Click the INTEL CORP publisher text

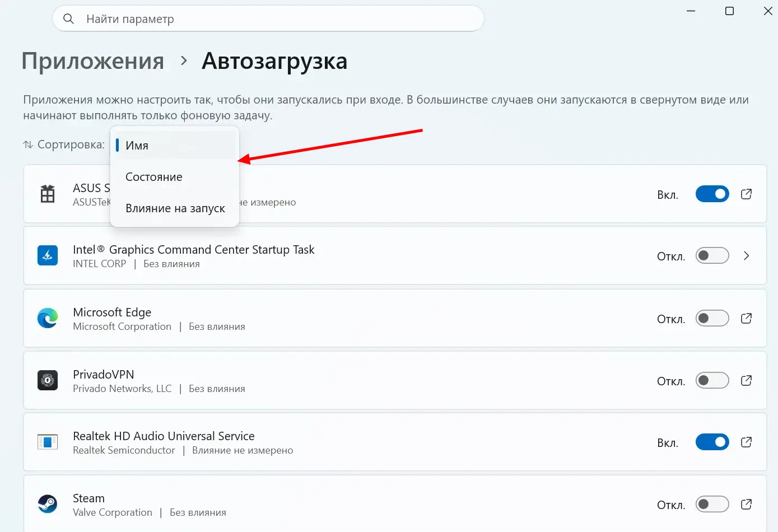(100, 264)
